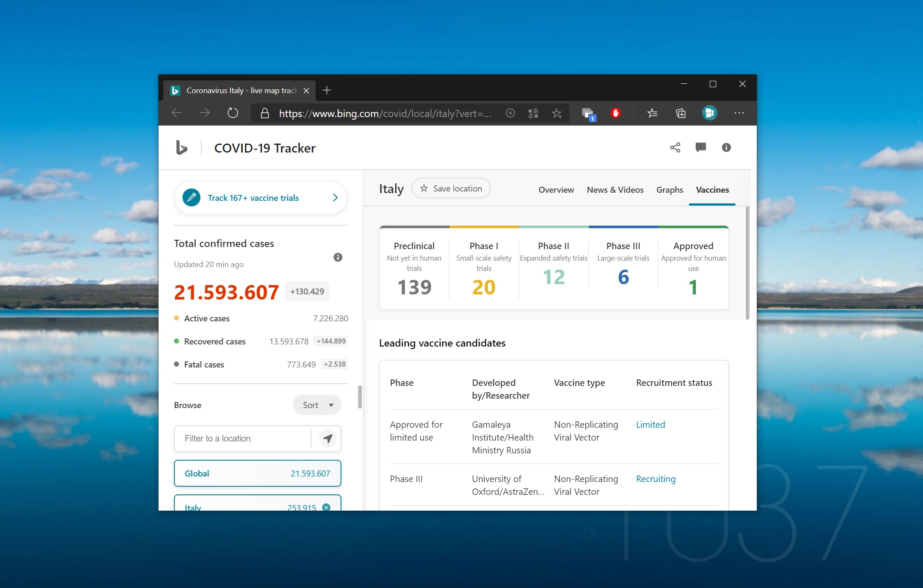Click info icon beside Total confirmed cases
The image size is (923, 588).
(338, 257)
